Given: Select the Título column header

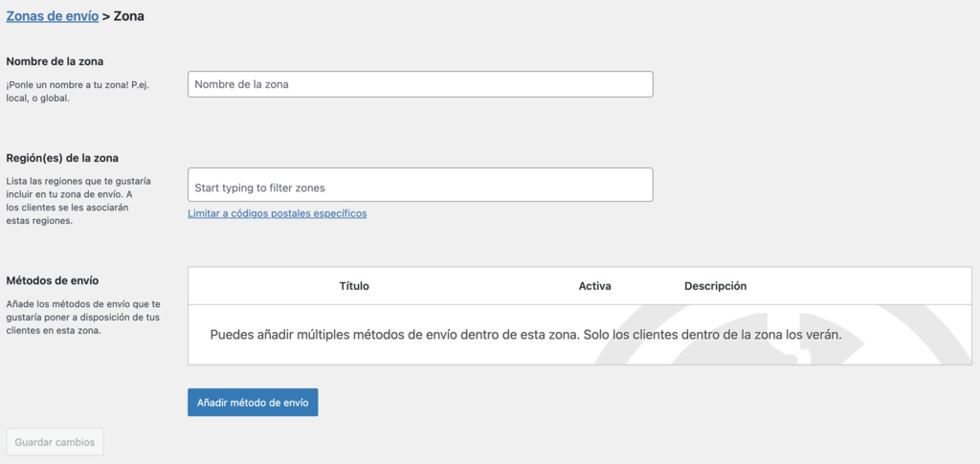Looking at the screenshot, I should (x=354, y=286).
